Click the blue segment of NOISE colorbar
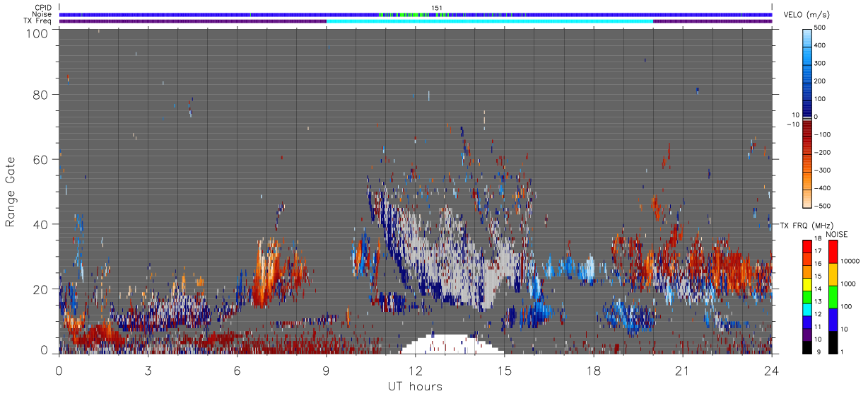The height and width of the screenshot is (401, 868). click(832, 320)
